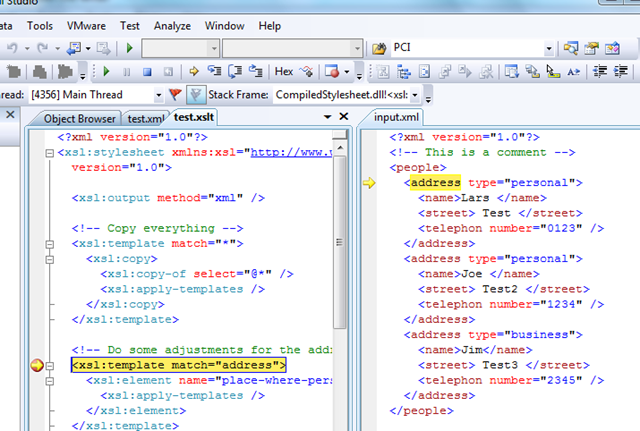Open the Properties Window icon
Viewport: 640px width, 431px height.
coord(591,48)
